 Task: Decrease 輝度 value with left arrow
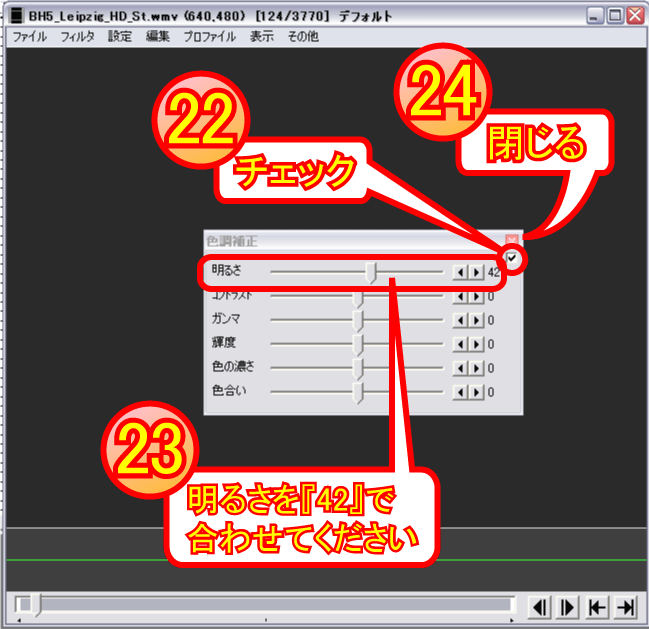460,344
